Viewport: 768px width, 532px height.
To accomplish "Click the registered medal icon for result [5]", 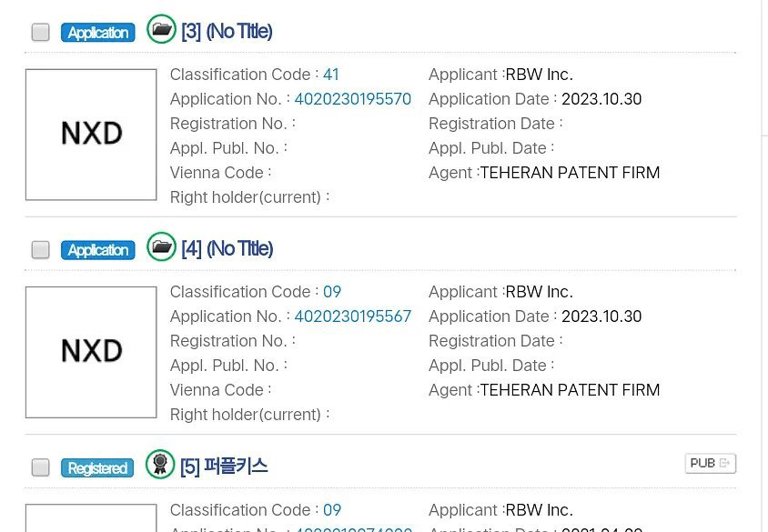I will click(x=160, y=465).
